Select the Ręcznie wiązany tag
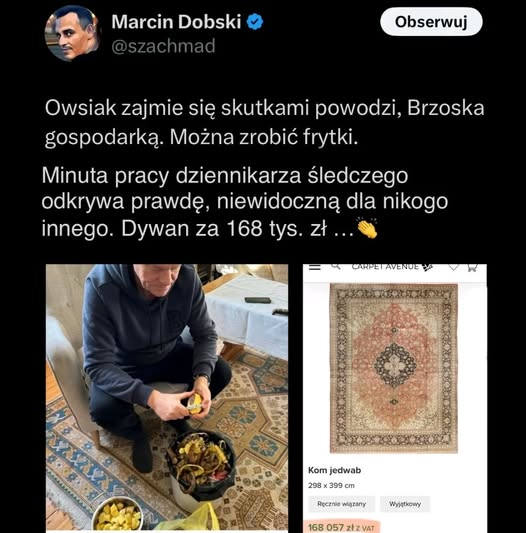 tap(341, 504)
